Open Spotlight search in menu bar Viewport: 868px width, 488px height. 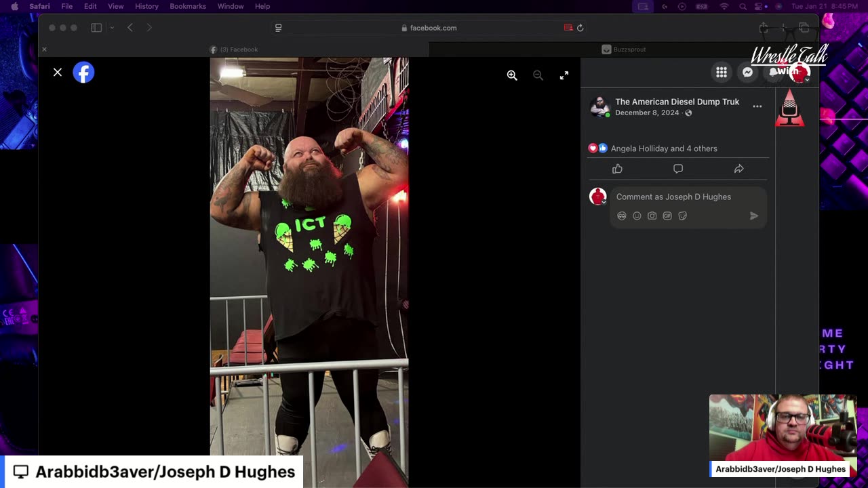[x=743, y=6]
